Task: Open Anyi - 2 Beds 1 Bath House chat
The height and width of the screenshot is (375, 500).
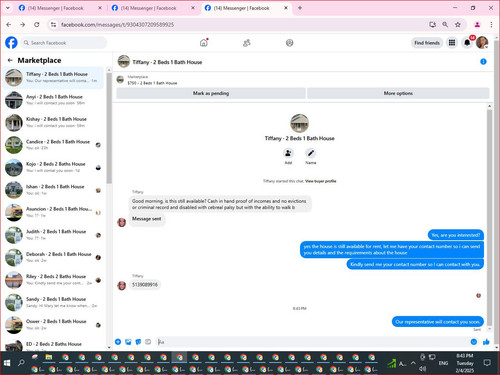Action: (53, 100)
